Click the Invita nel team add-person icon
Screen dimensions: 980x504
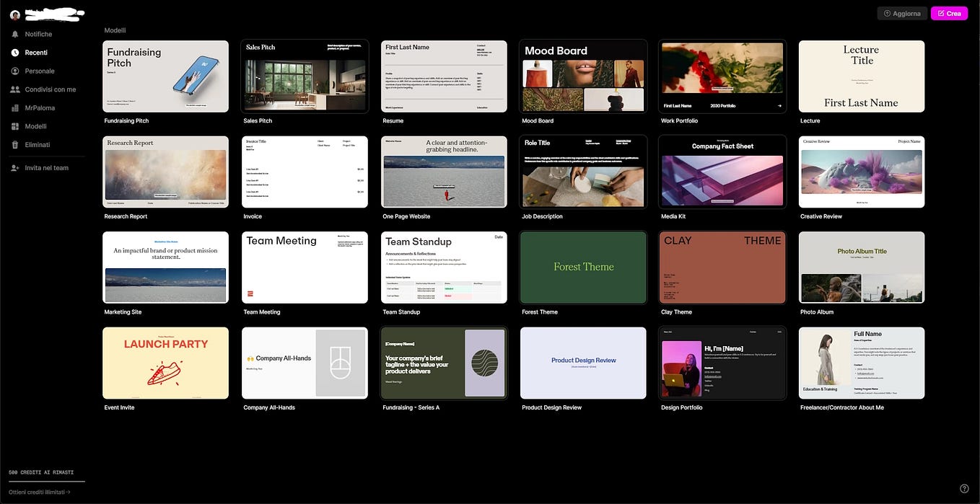point(15,168)
